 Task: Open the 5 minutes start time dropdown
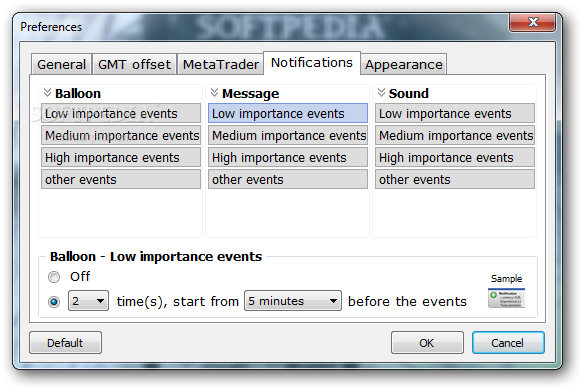tap(293, 301)
